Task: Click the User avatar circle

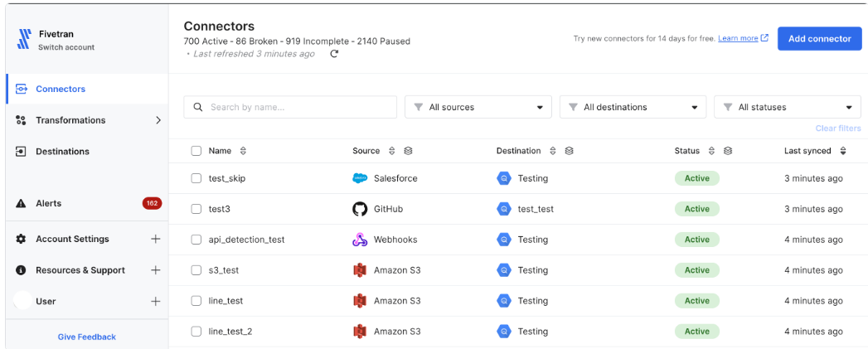Action: [x=22, y=301]
